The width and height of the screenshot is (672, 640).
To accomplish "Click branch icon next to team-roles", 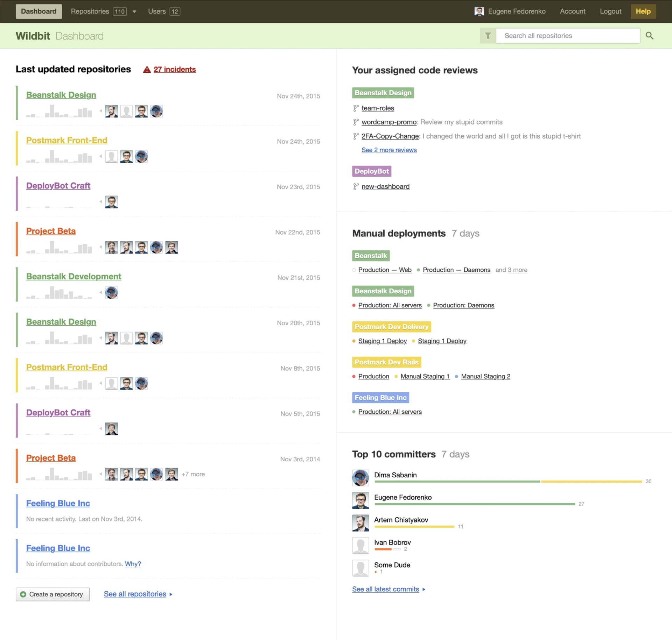I will [356, 108].
